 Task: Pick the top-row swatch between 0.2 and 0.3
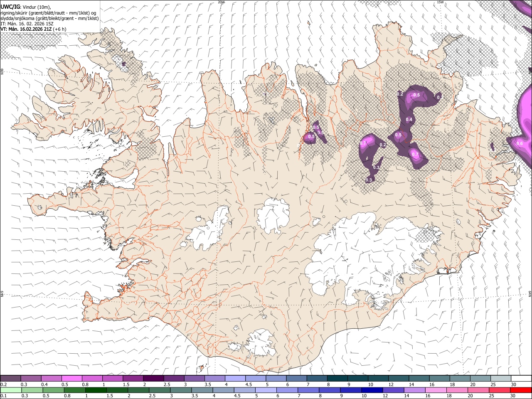coord(10,379)
